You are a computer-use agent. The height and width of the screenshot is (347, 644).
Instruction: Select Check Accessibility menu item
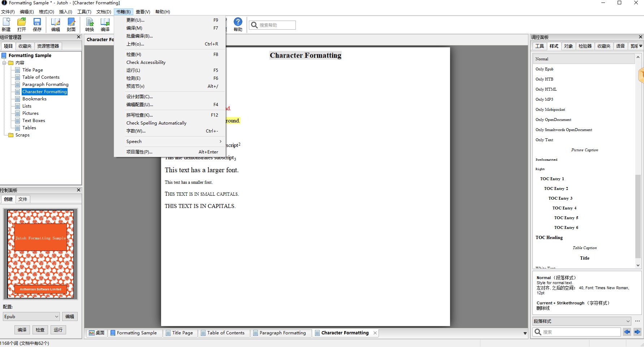coord(146,62)
